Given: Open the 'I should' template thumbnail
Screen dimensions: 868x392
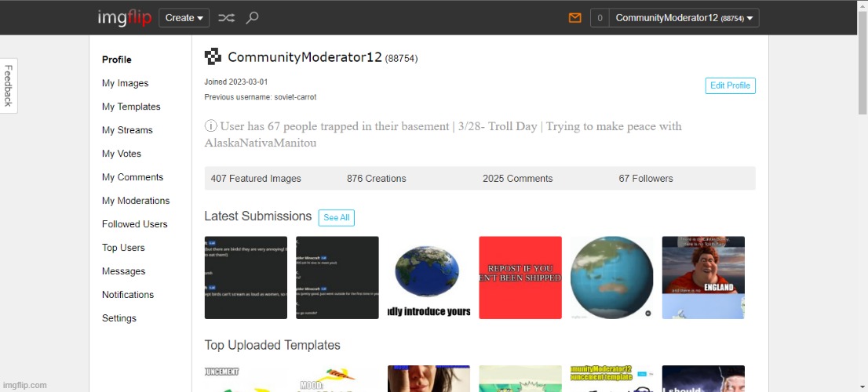Looking at the screenshot, I should [x=704, y=379].
